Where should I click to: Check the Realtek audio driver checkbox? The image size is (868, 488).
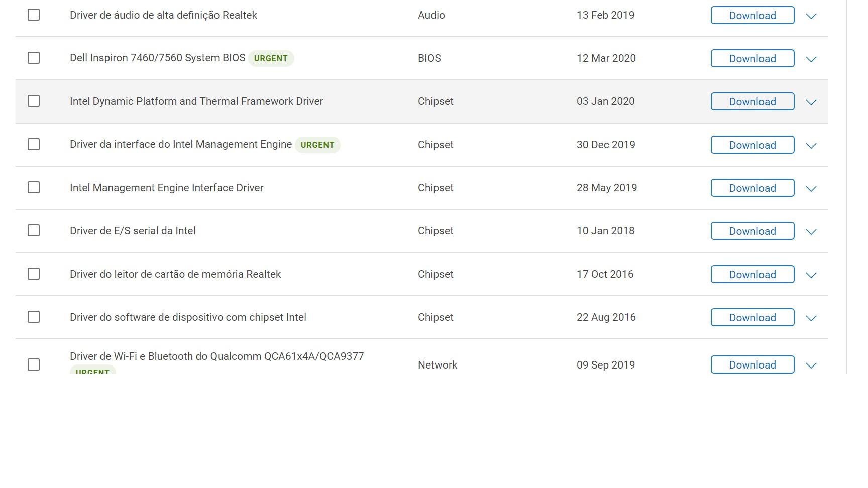pyautogui.click(x=34, y=15)
